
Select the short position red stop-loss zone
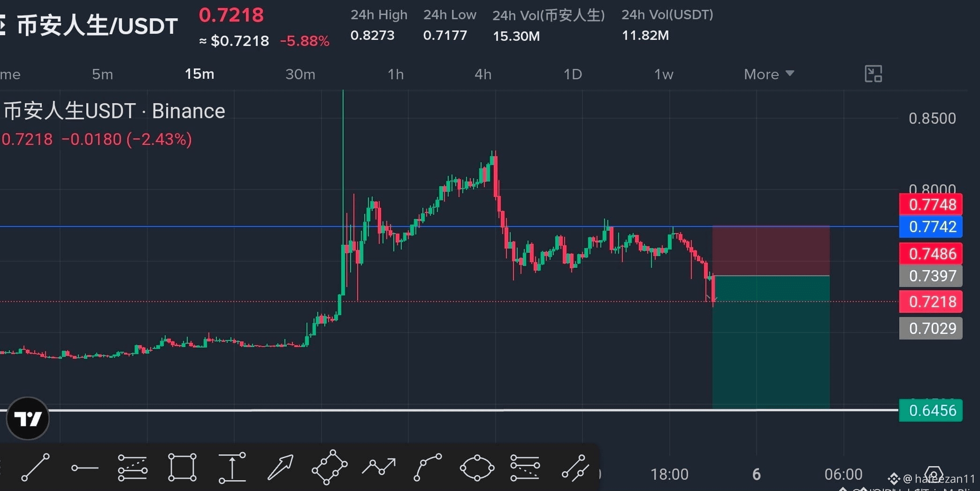point(771,251)
